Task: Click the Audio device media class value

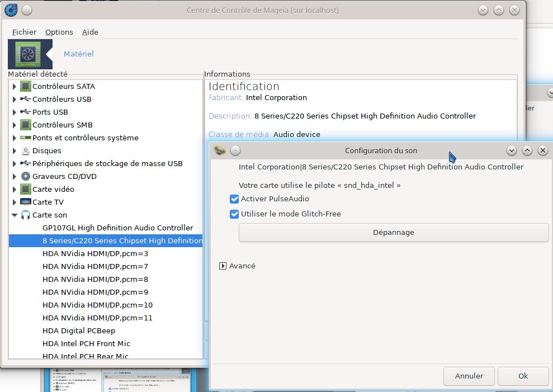Action: [x=296, y=134]
